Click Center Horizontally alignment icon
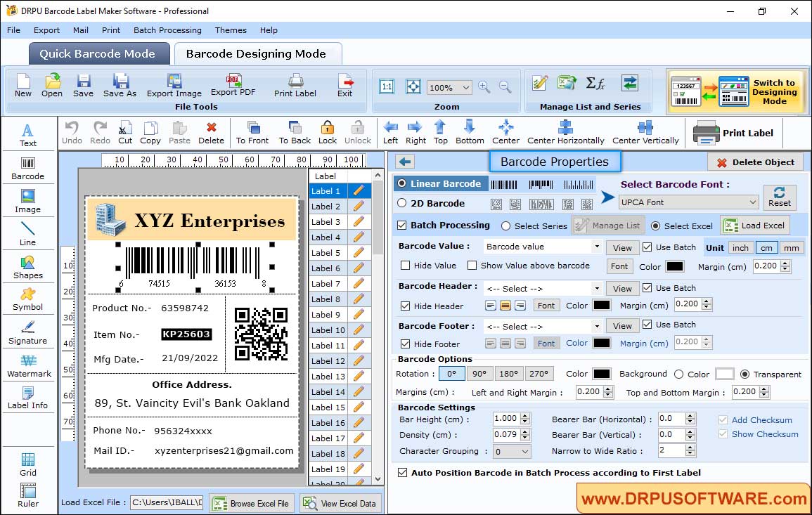Image resolution: width=812 pixels, height=515 pixels. click(565, 133)
